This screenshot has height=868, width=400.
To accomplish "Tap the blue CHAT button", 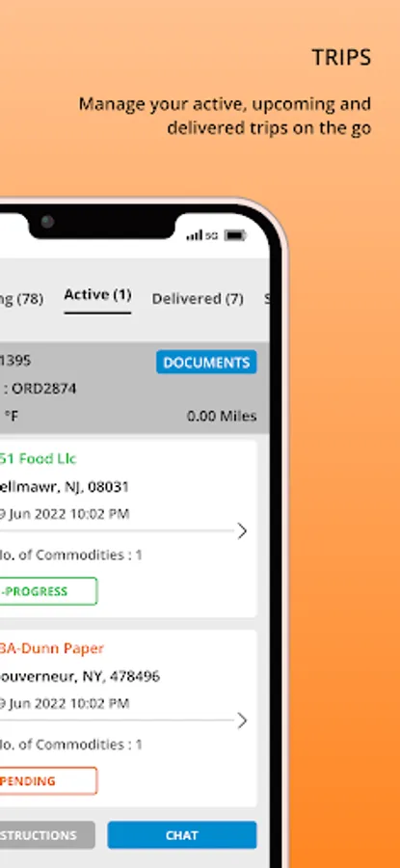I will tap(182, 835).
